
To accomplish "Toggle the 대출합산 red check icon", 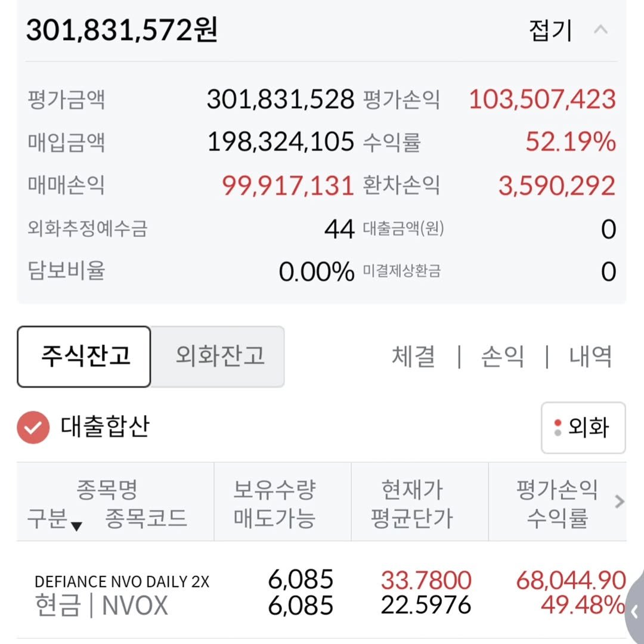I will pos(33,428).
